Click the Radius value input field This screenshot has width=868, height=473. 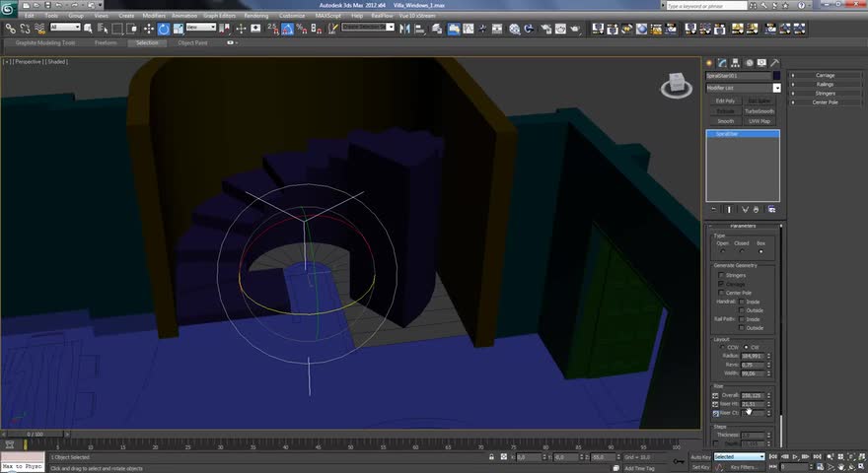point(752,356)
